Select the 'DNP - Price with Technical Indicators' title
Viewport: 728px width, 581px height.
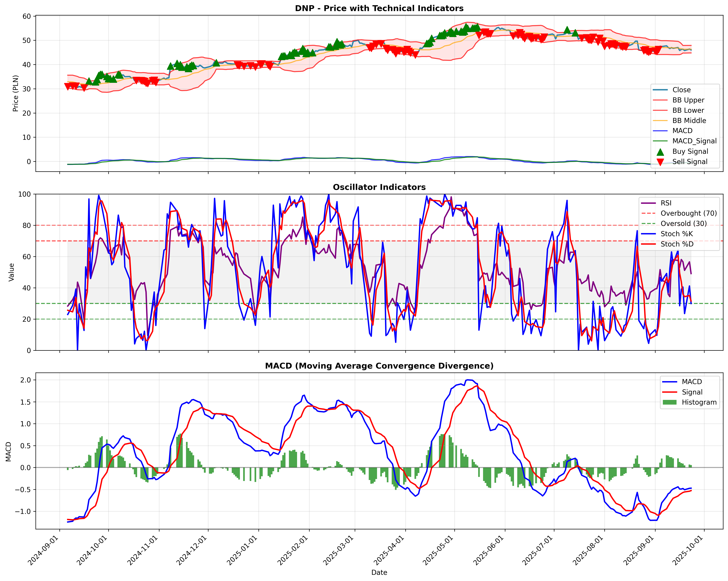(379, 8)
